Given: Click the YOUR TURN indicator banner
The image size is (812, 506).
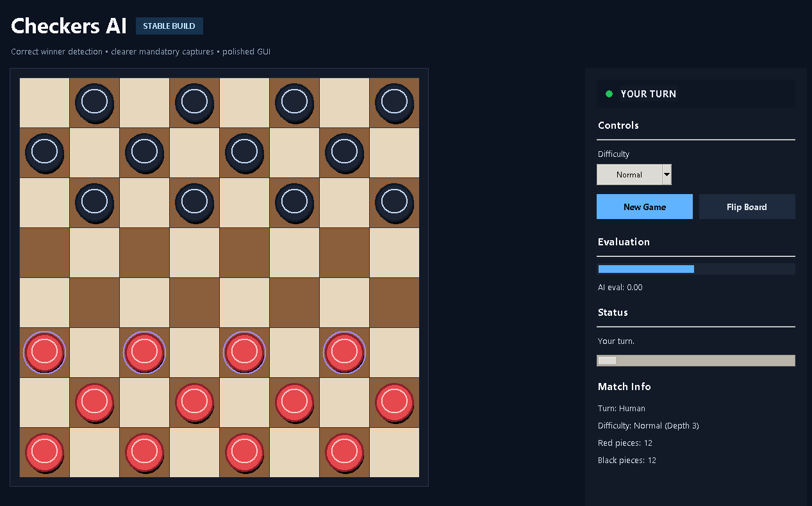Looking at the screenshot, I should click(696, 94).
